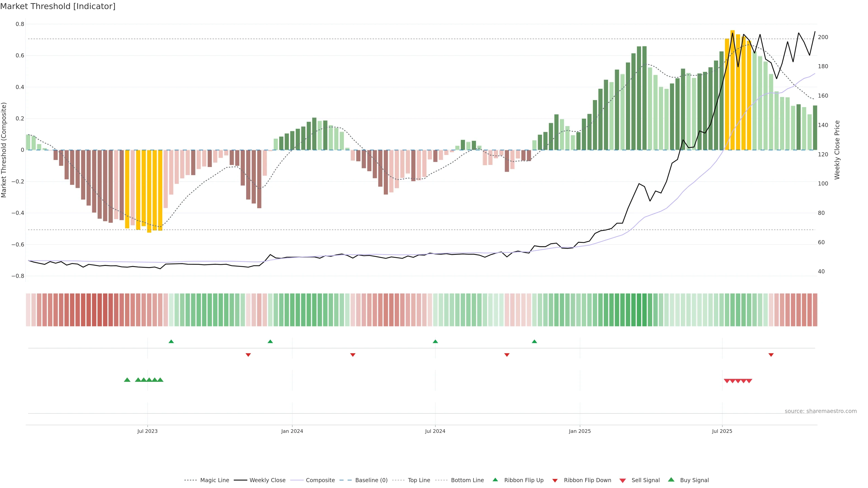The height and width of the screenshot is (488, 868).
Task: Click the last ribbon flip down marker
Action: coord(771,355)
